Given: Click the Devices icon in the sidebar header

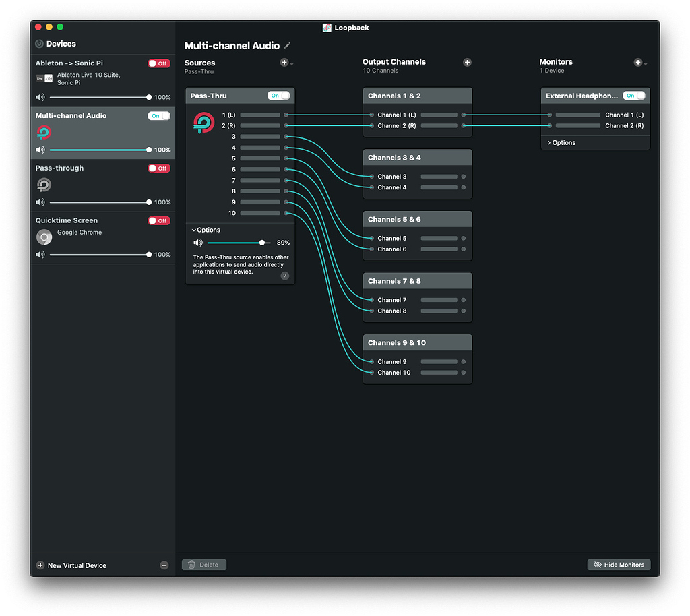Looking at the screenshot, I should pos(38,43).
